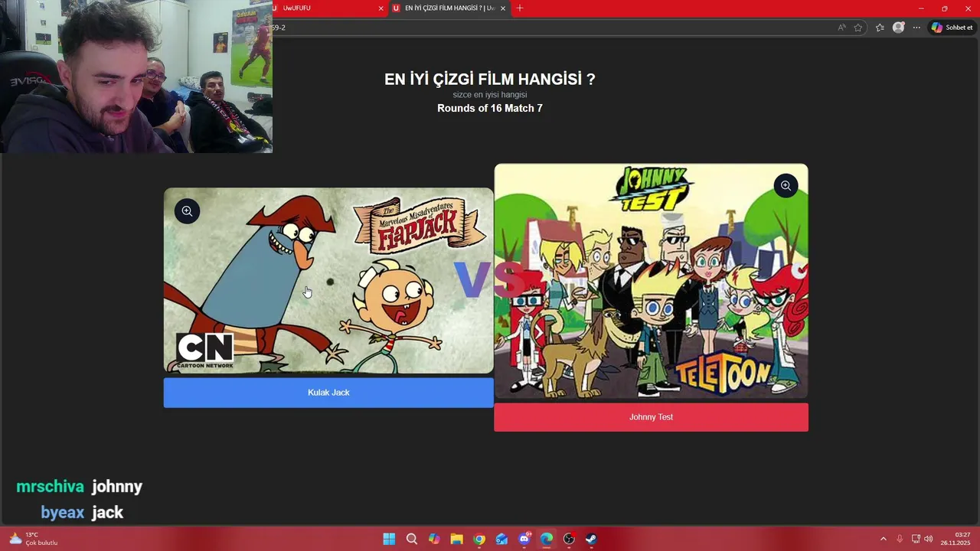Click the 'EN İYİ ÇİZGİ FİLM HANGİSİ ?' heading

pyautogui.click(x=490, y=79)
